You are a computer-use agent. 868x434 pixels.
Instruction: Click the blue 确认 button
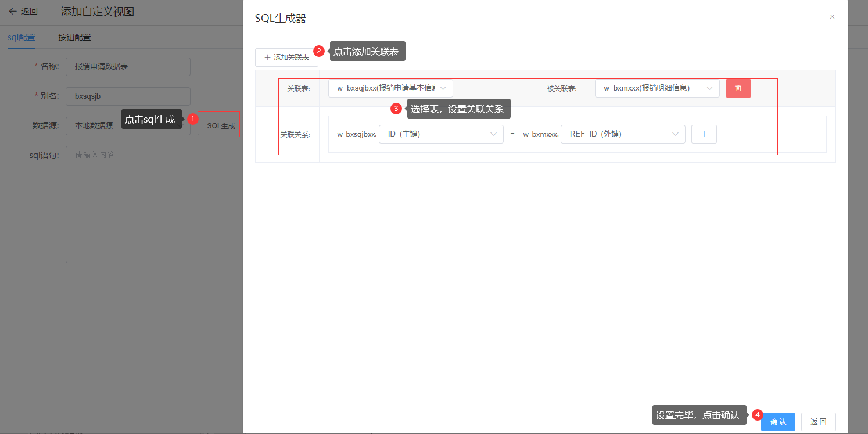(778, 422)
